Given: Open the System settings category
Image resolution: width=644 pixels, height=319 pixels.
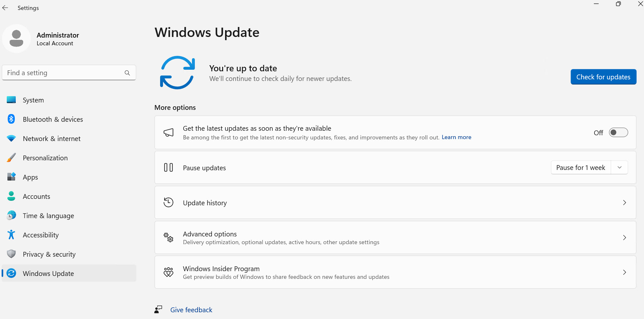Looking at the screenshot, I should 69,100.
